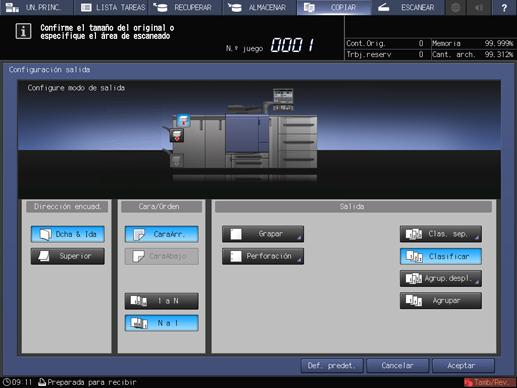
Task: Click the Memoria 99.999% value
Action: click(499, 43)
